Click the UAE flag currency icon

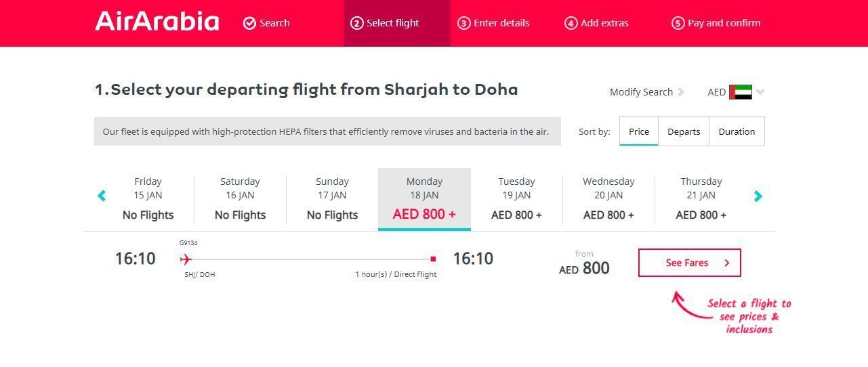pyautogui.click(x=741, y=92)
